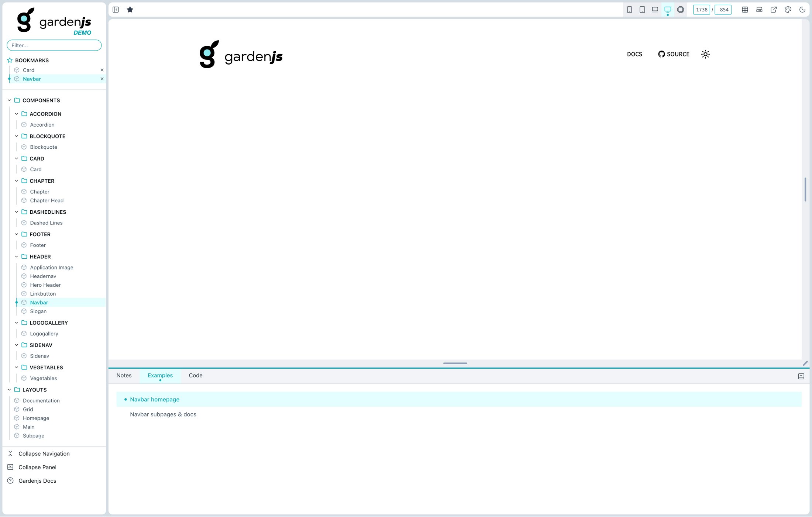The width and height of the screenshot is (812, 517).
Task: Click the DOCS link in the preview header
Action: click(x=634, y=54)
